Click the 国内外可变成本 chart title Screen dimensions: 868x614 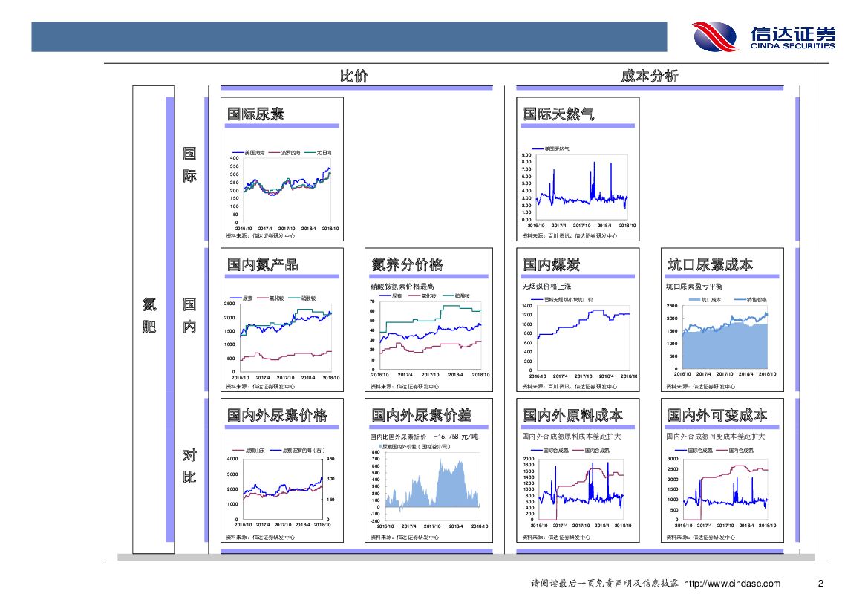[x=717, y=415]
